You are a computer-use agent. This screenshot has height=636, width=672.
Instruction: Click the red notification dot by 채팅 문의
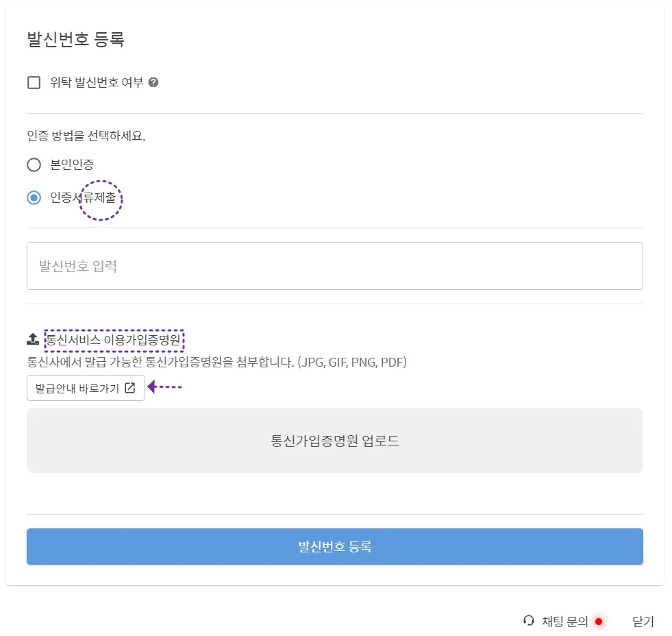[x=599, y=622]
